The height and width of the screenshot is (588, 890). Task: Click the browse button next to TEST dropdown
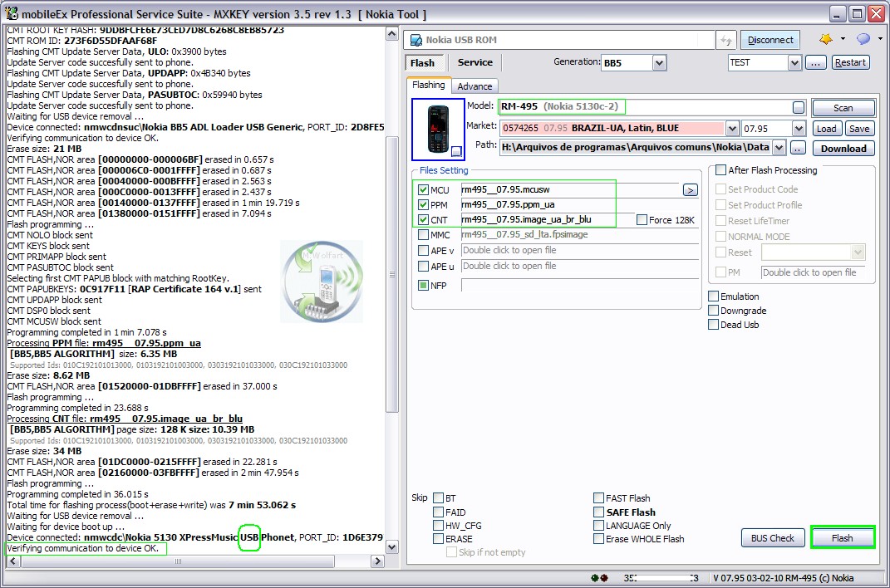[x=816, y=62]
